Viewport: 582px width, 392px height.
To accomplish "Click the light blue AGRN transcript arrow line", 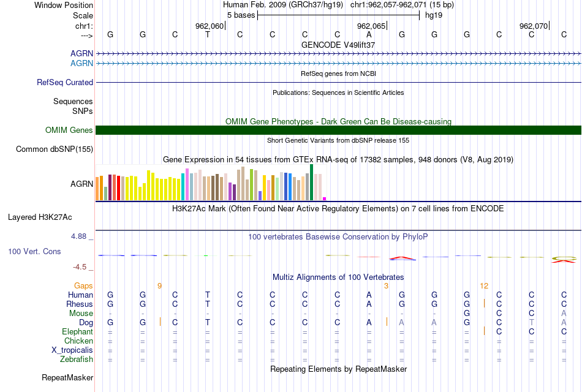I will (338, 64).
